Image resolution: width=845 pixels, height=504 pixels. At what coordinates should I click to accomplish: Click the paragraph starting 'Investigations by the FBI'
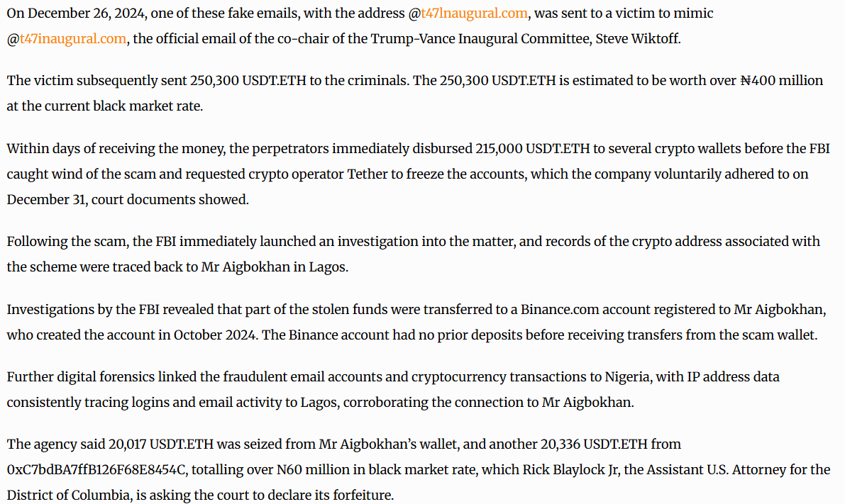tap(416, 322)
